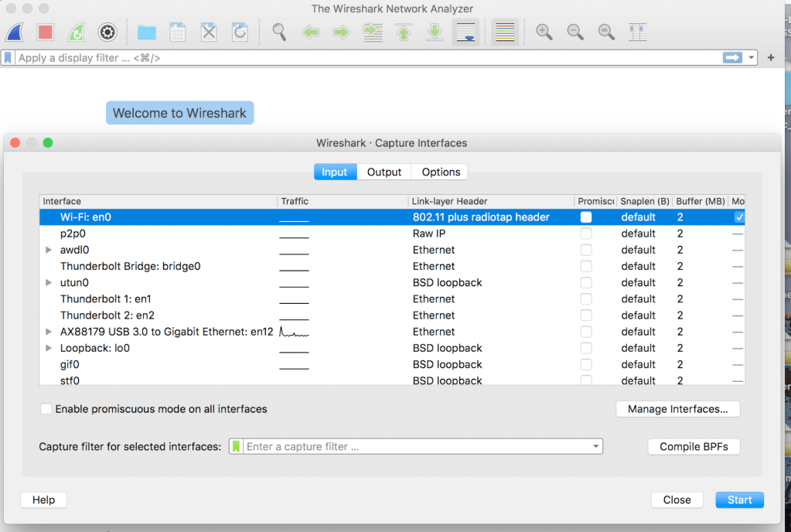Click the shark fin start capture icon
Viewport: 791px width, 532px height.
[15, 32]
